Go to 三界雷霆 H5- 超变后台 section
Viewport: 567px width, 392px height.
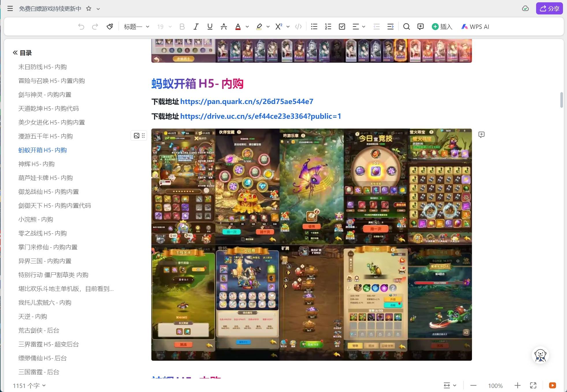point(49,344)
